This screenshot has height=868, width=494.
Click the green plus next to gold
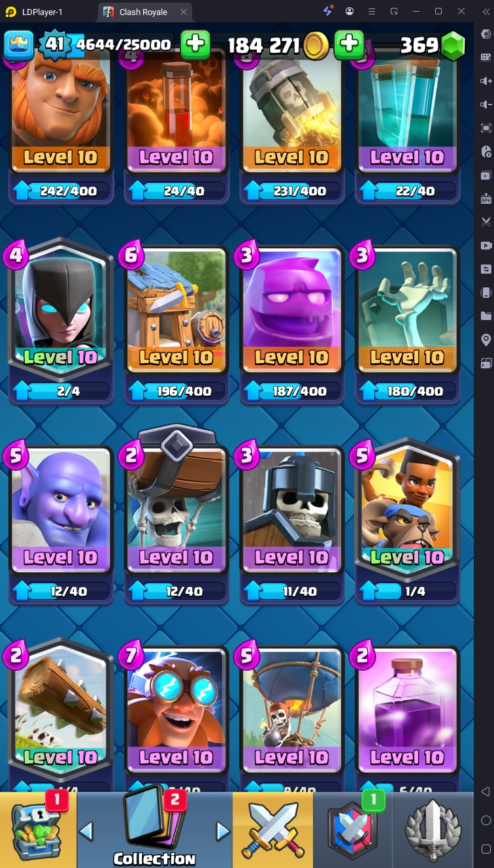(350, 44)
